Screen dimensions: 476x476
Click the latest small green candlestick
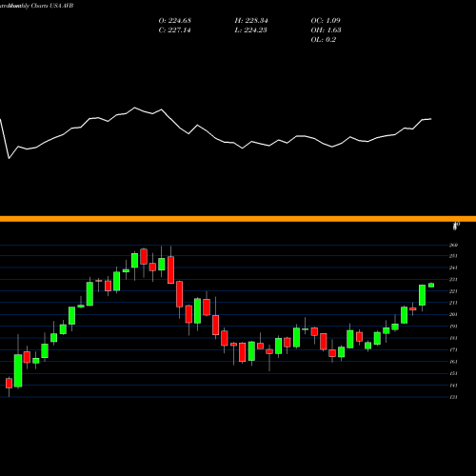coord(431,285)
